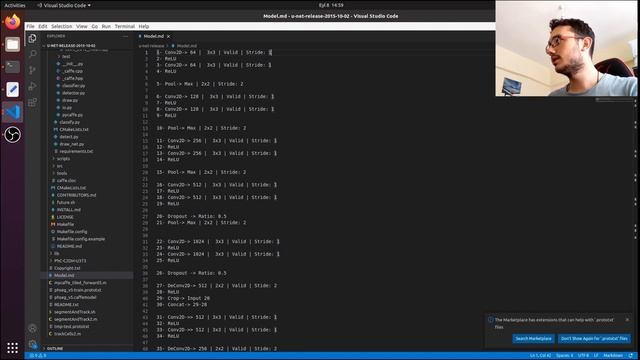Open the Accounts icon in activity bar

coord(32,328)
